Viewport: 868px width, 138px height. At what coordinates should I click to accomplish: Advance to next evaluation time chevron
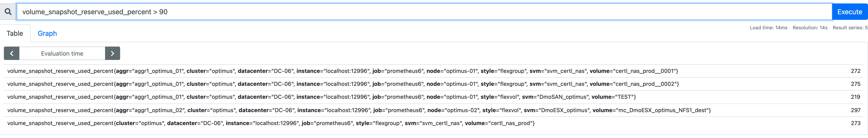point(113,53)
